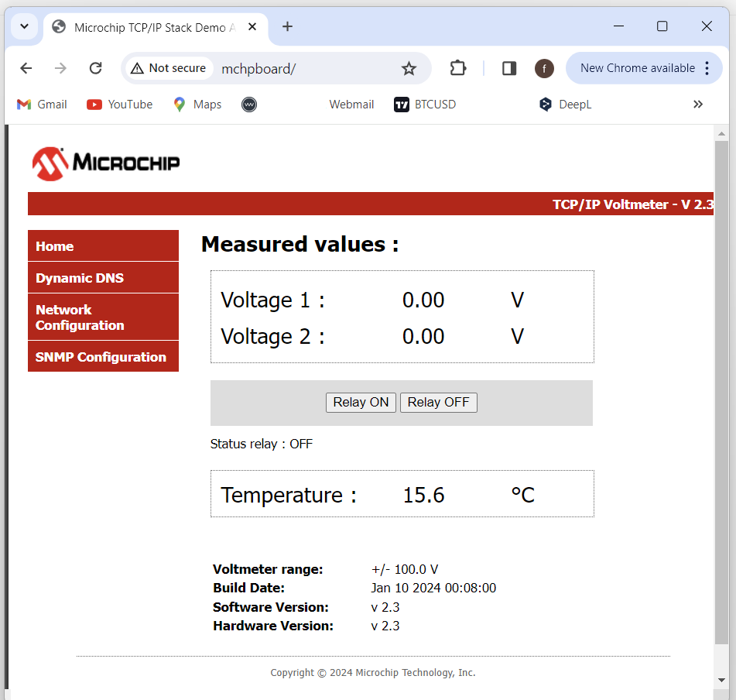
Task: Toggle the Chrome side panel icon
Action: pyautogui.click(x=509, y=69)
